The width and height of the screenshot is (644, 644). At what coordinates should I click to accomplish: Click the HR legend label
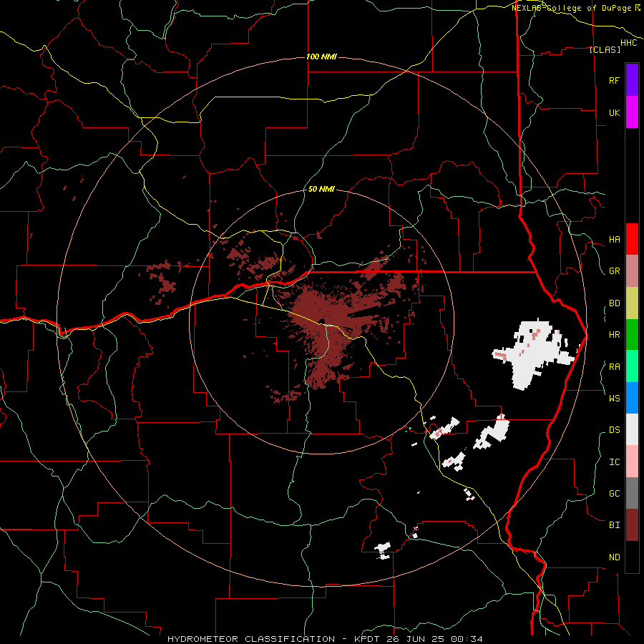pos(614,335)
